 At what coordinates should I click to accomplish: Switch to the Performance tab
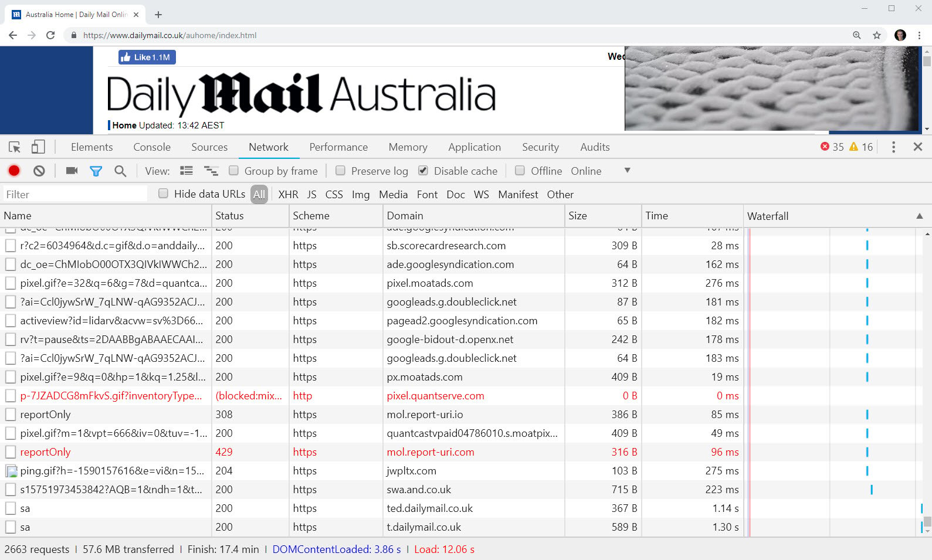coord(338,147)
